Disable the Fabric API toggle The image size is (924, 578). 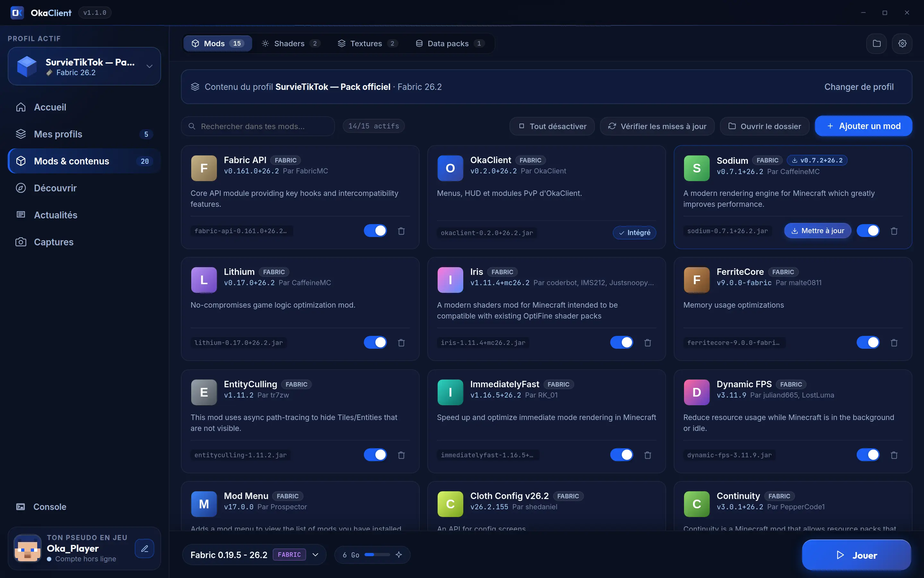click(375, 231)
